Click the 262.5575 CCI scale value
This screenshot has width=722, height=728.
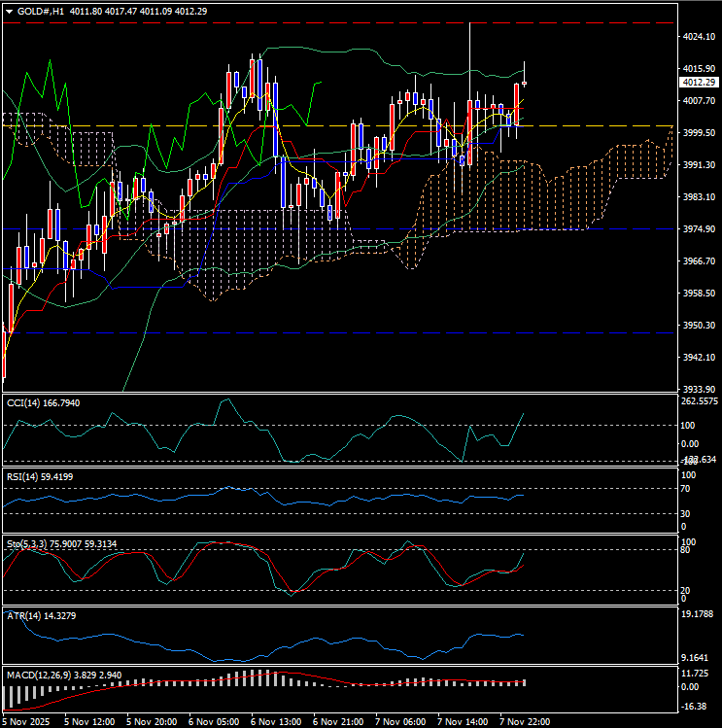click(700, 400)
